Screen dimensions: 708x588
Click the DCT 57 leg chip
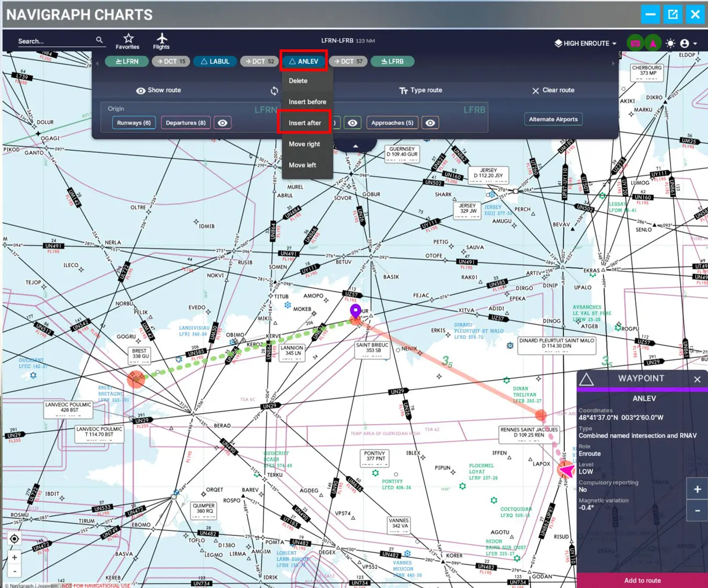coord(348,62)
